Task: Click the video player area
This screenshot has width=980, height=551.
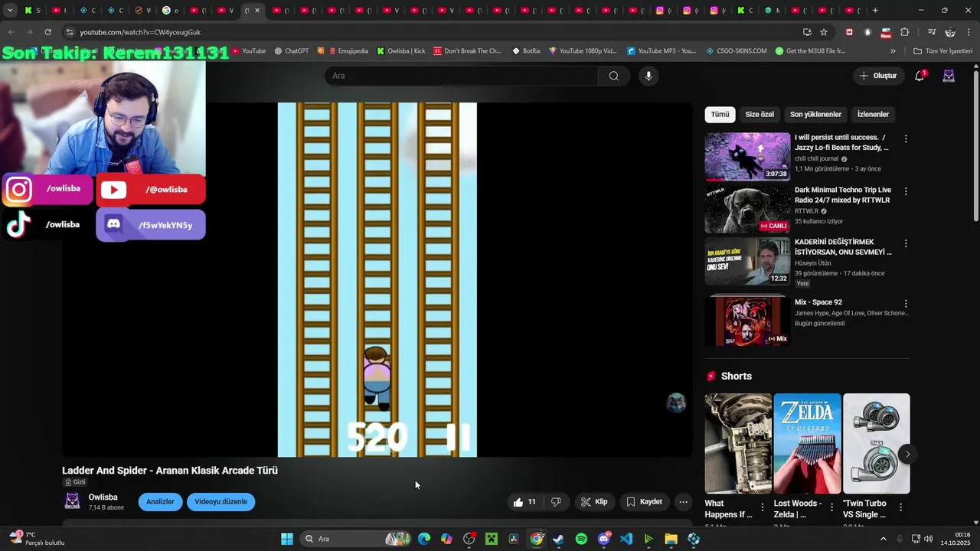Action: [377, 279]
